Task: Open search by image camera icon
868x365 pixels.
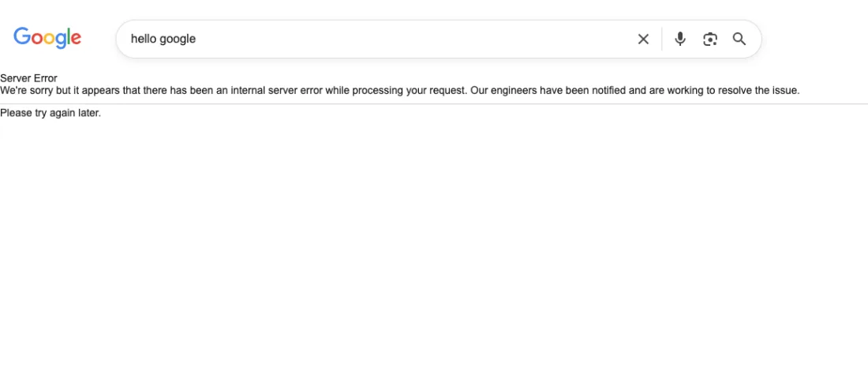Action: click(x=710, y=39)
